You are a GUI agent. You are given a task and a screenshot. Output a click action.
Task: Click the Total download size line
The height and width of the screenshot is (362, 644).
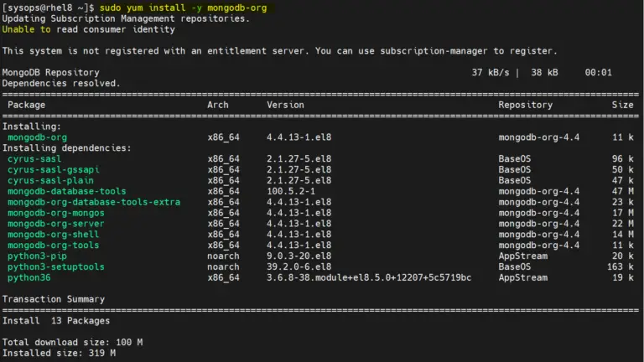[x=72, y=342]
